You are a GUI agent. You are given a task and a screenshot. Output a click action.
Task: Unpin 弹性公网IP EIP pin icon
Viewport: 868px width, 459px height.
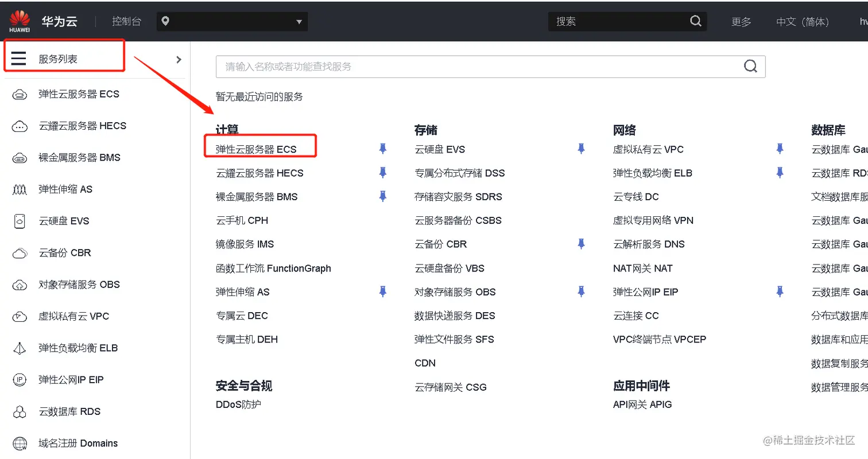pyautogui.click(x=780, y=291)
